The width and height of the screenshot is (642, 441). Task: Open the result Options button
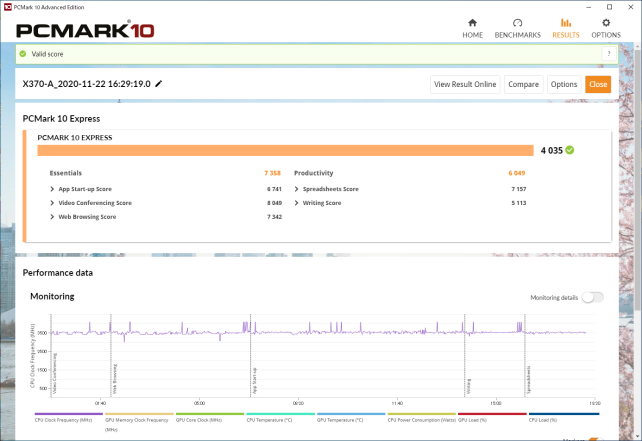(x=564, y=84)
